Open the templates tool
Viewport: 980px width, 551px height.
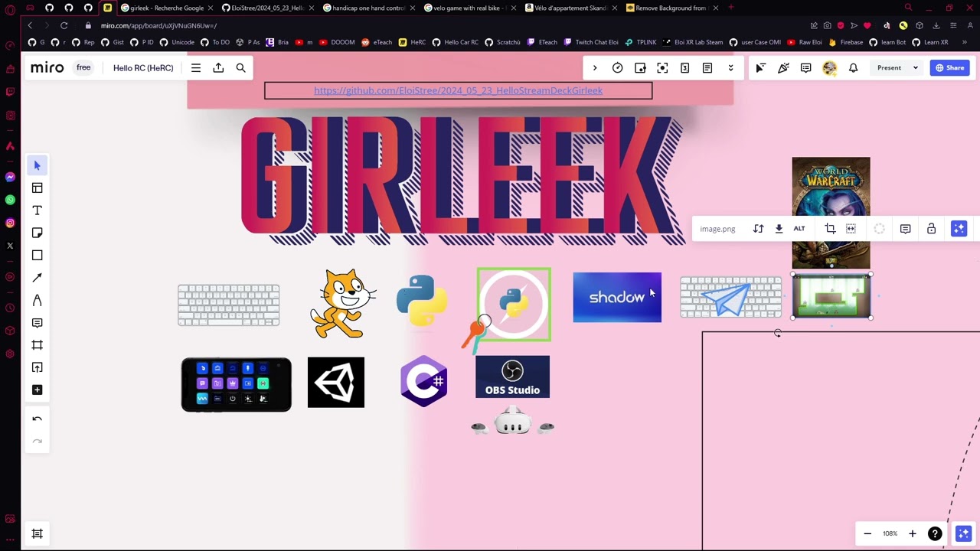tap(37, 187)
